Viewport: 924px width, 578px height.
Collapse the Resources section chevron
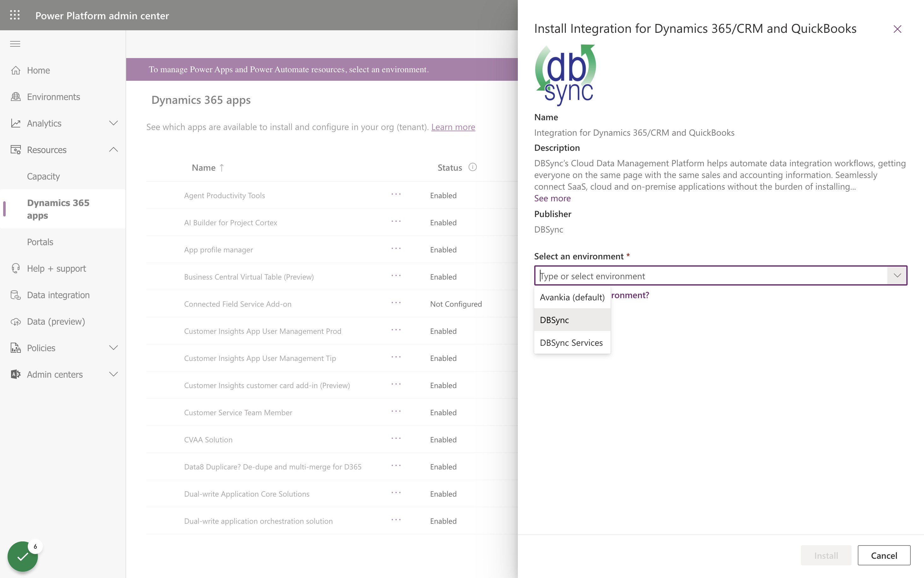[114, 150]
